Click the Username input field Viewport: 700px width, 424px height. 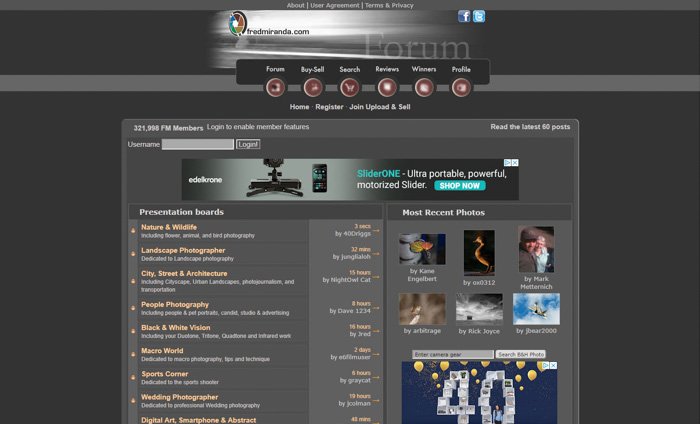198,144
